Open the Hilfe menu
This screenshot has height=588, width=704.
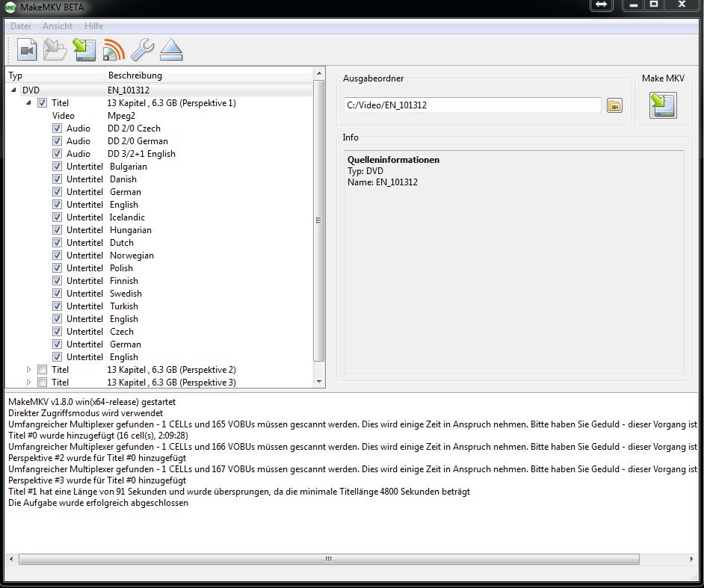(x=94, y=26)
